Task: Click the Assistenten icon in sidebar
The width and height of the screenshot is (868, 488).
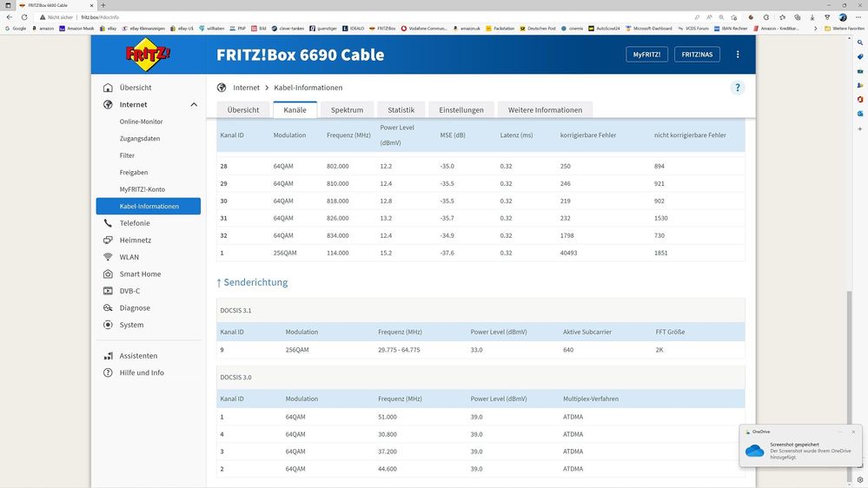Action: [x=108, y=356]
